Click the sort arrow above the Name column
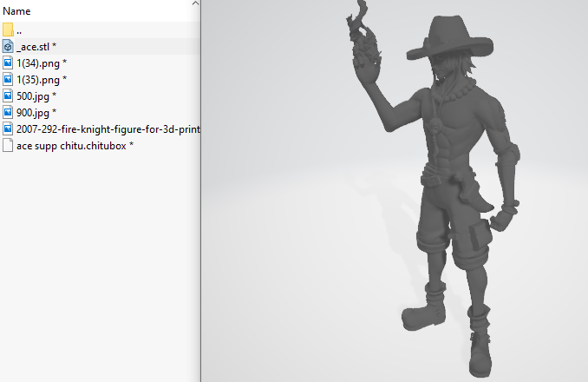The width and height of the screenshot is (588, 382). [x=195, y=3]
